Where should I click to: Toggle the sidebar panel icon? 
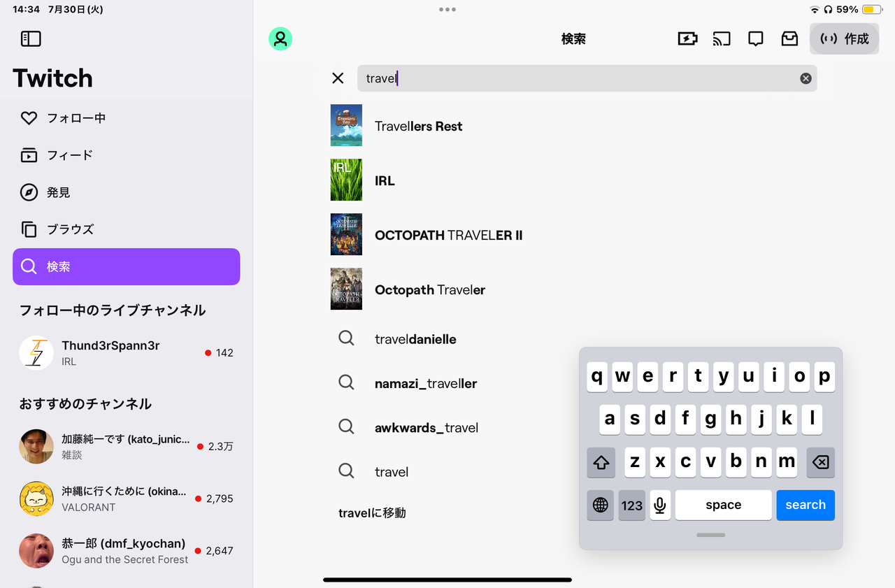pos(31,39)
